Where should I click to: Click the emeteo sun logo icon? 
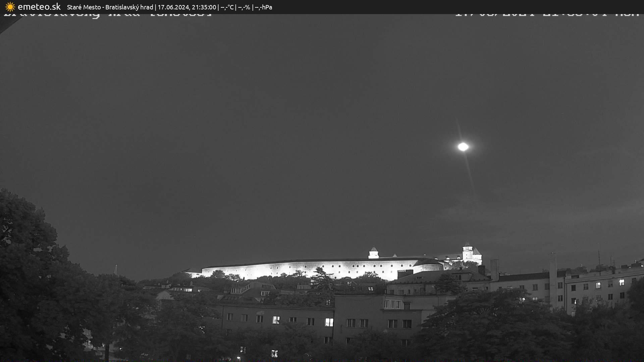(10, 7)
